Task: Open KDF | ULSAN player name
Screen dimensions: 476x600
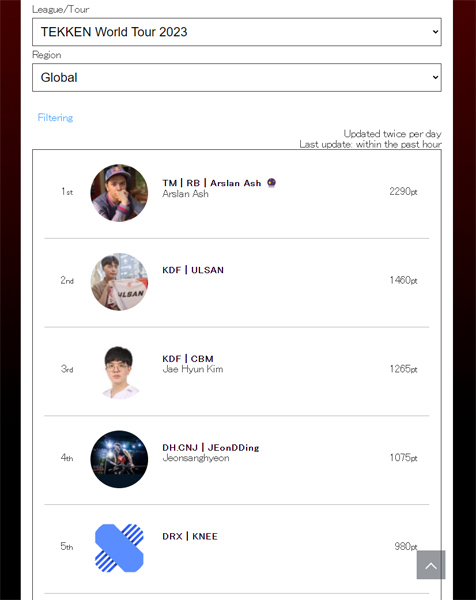Action: pos(193,270)
